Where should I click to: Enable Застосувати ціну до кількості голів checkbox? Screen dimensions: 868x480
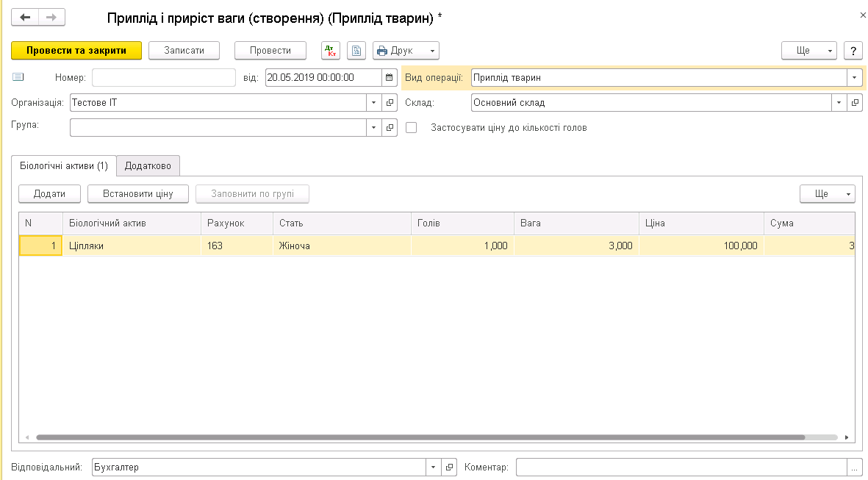(412, 128)
